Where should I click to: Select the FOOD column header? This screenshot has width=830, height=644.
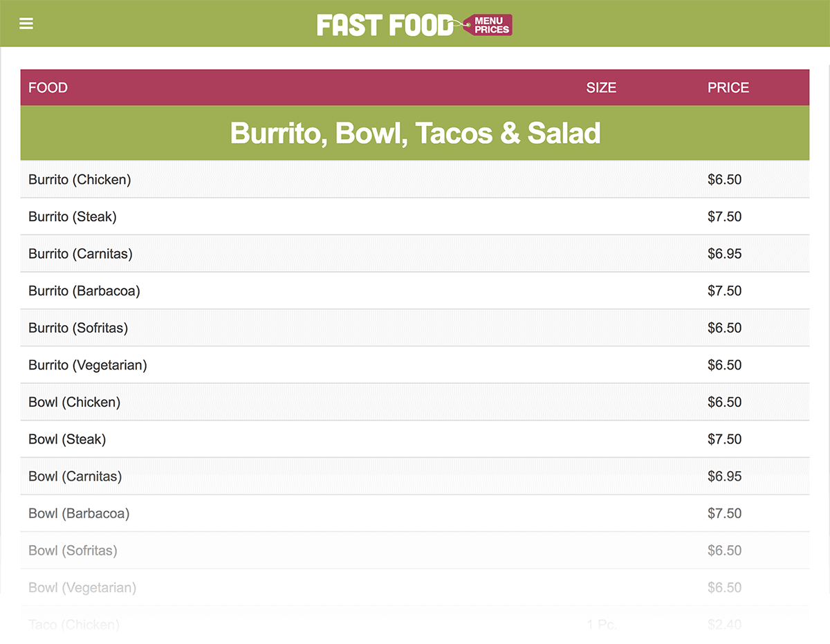tap(48, 88)
